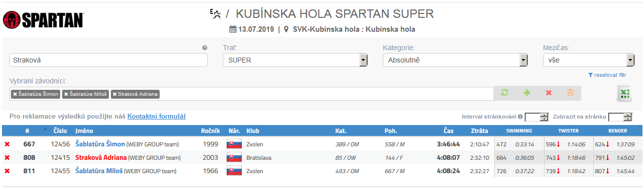Click the orange trash bin icon
644x189 pixels.
pyautogui.click(x=570, y=93)
